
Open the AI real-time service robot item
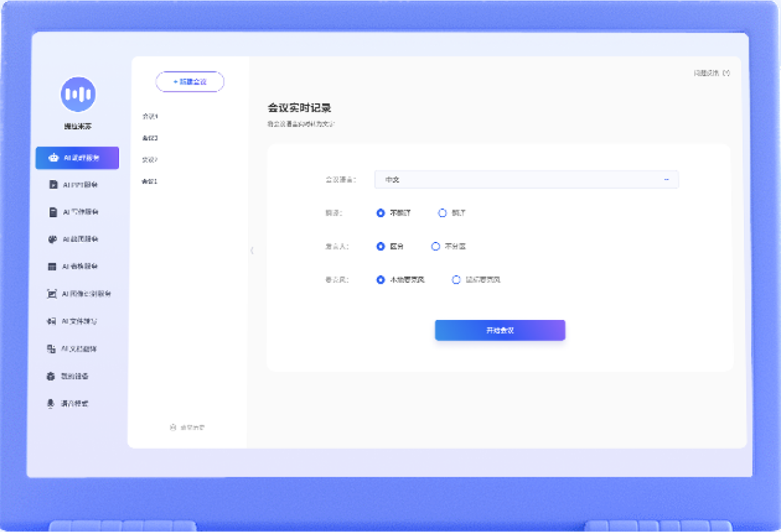pos(77,158)
